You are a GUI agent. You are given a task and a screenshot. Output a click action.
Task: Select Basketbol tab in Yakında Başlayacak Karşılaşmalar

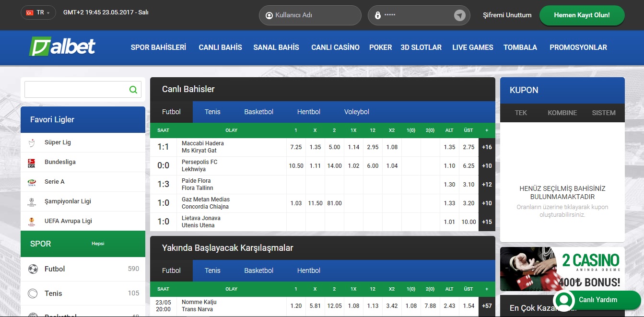[259, 270]
